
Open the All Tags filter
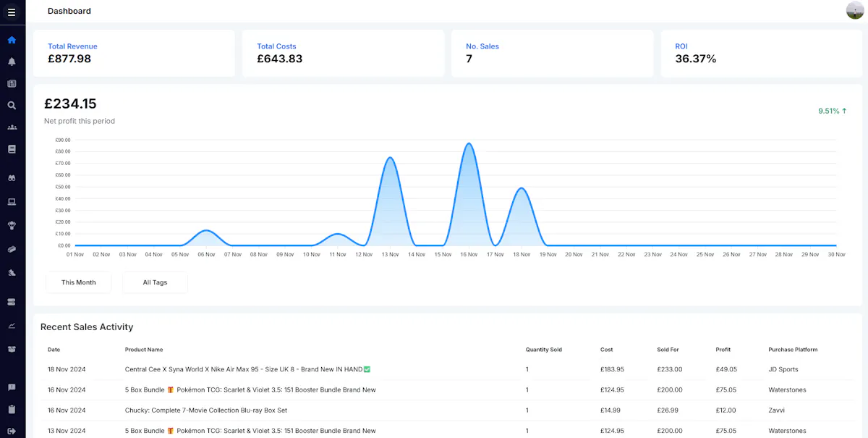point(156,282)
